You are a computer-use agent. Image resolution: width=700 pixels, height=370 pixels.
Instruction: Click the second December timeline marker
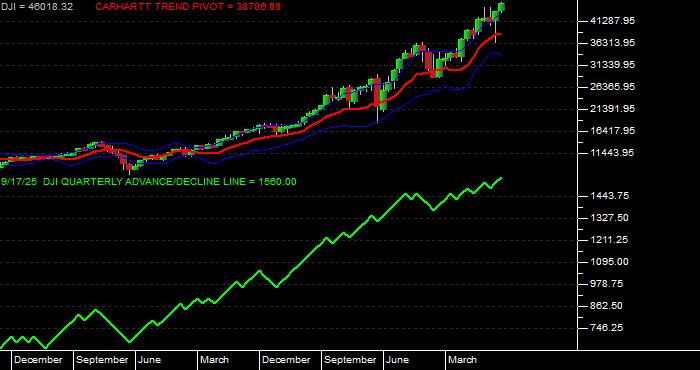point(286,360)
